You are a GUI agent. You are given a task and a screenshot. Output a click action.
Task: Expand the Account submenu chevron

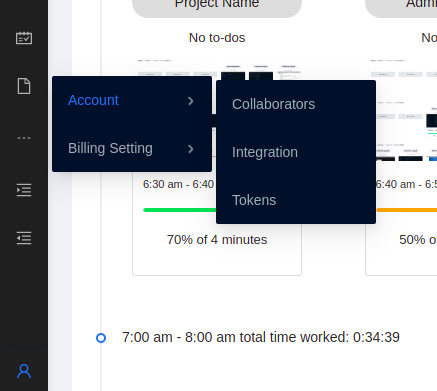coord(191,101)
